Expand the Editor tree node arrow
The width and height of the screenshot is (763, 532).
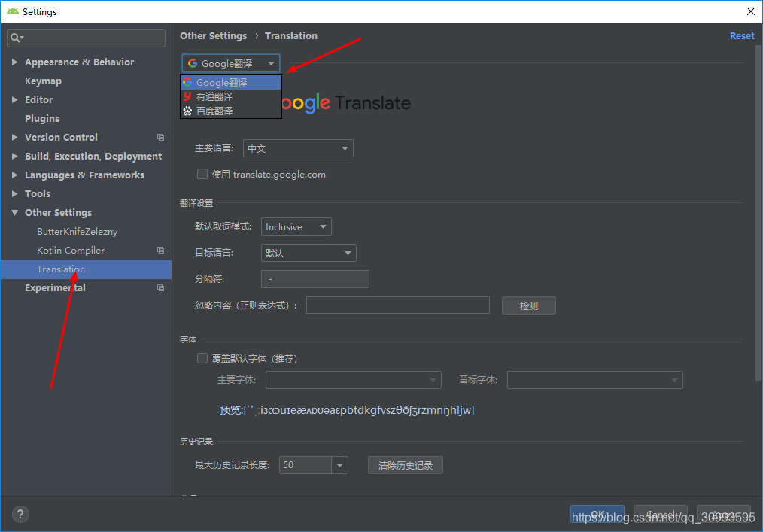[14, 99]
